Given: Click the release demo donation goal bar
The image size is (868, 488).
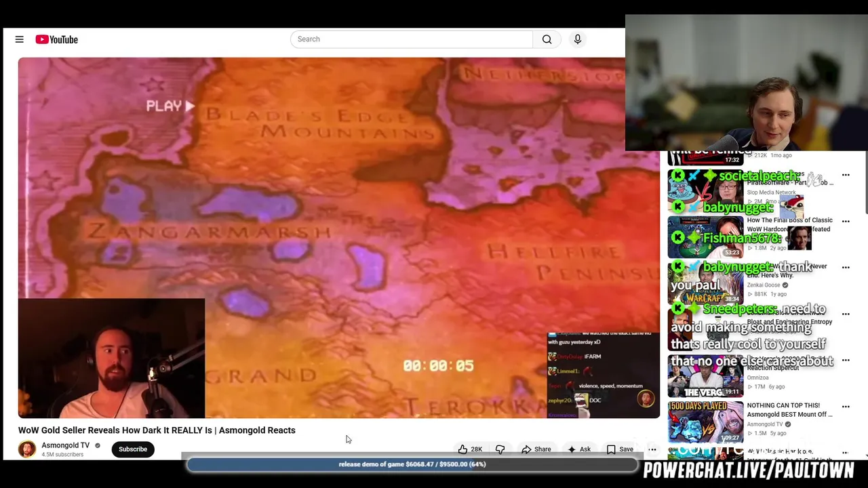Looking at the screenshot, I should click(x=412, y=464).
